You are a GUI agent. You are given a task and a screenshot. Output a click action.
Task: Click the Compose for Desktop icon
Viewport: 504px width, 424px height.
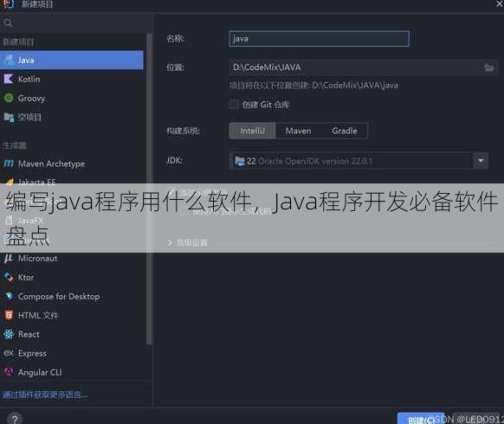9,296
